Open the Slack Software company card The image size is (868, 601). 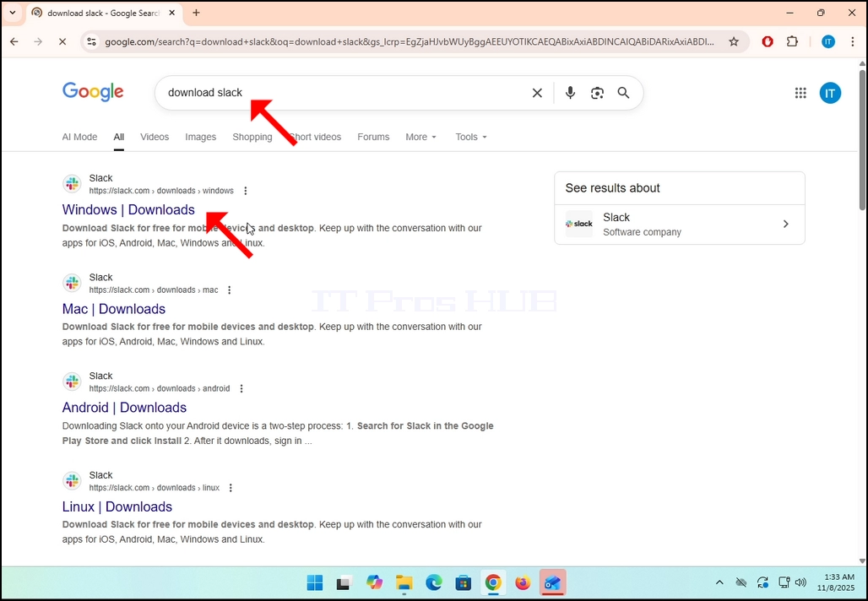point(679,225)
